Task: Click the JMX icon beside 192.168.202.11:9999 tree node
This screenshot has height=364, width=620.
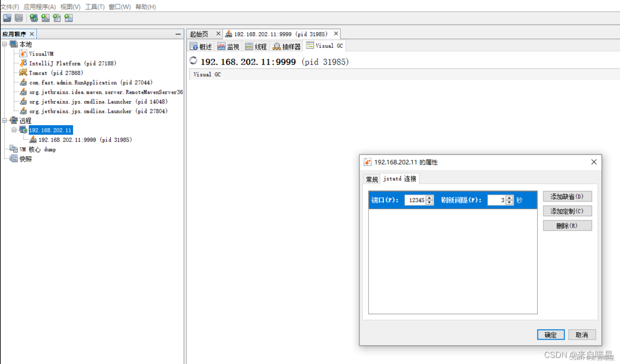Action: point(33,139)
